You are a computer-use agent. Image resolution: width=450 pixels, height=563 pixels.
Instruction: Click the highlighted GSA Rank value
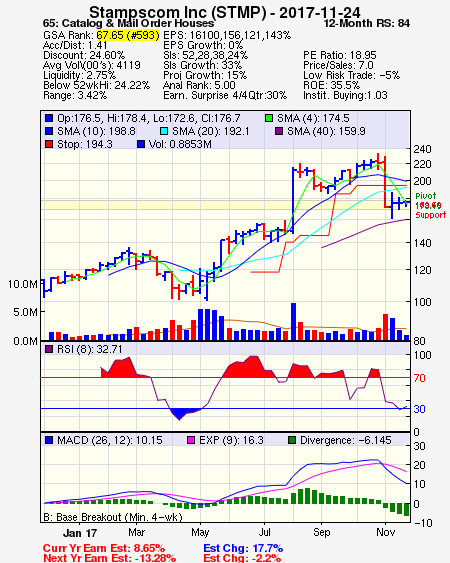tap(127, 35)
